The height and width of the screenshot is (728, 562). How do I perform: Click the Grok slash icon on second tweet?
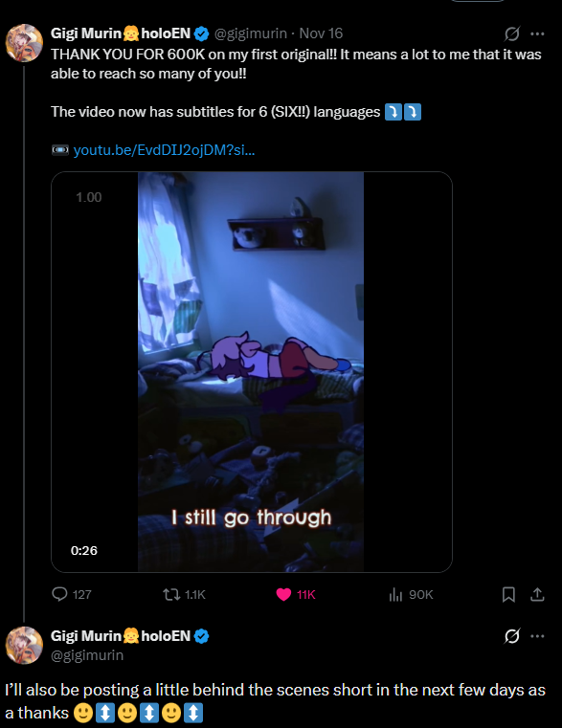click(x=512, y=636)
